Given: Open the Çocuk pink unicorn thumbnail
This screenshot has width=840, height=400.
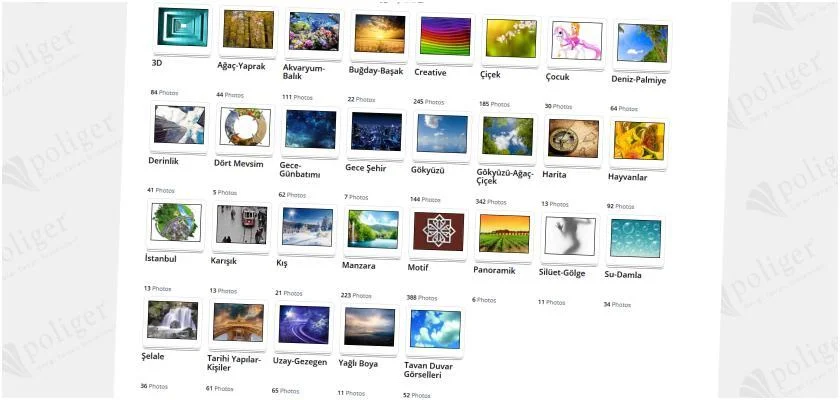Looking at the screenshot, I should [577, 41].
